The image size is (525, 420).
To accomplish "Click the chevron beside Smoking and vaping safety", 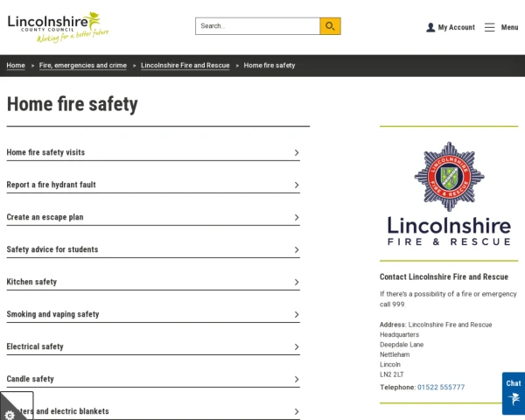I will pyautogui.click(x=297, y=314).
